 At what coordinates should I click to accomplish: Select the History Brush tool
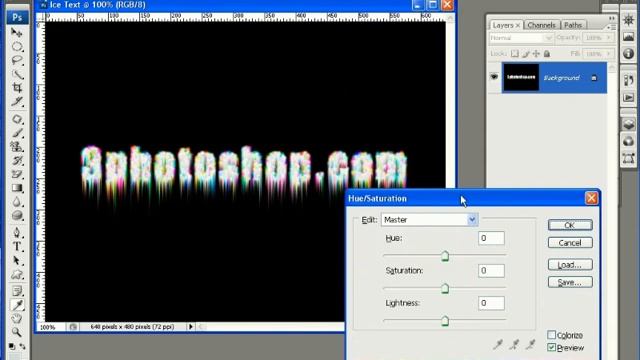pos(17,161)
